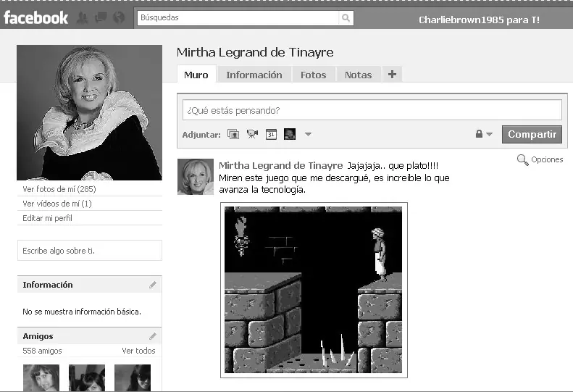Viewport: 573px width, 392px height.
Task: Click the 558 amigos text
Action: 42,351
